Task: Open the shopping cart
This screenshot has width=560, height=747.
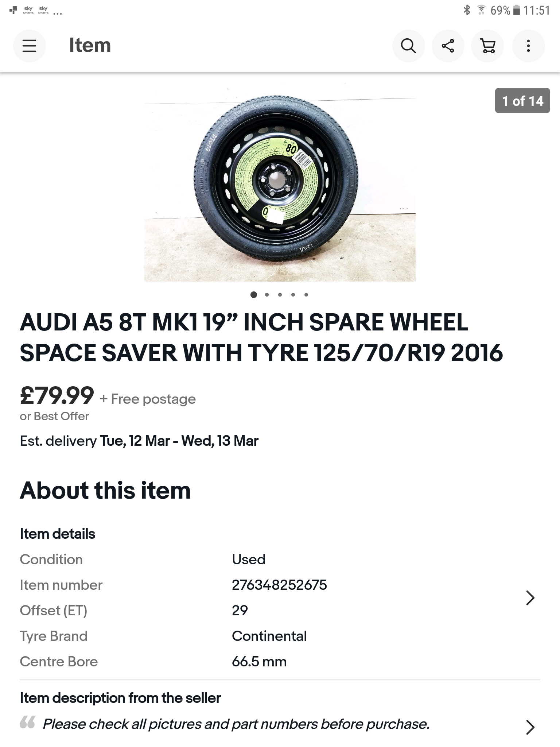Action: pyautogui.click(x=488, y=46)
